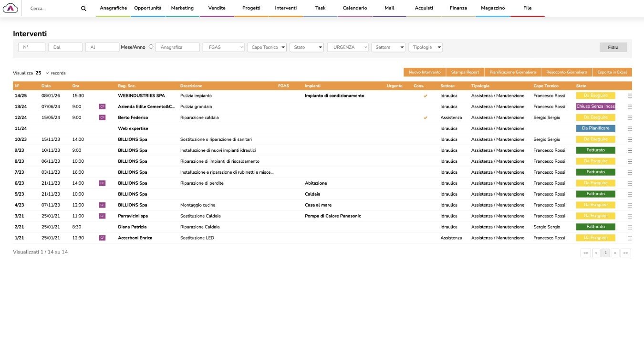Click the blue Da Pianificare status badge
The width and height of the screenshot is (644, 359).
pos(595,128)
